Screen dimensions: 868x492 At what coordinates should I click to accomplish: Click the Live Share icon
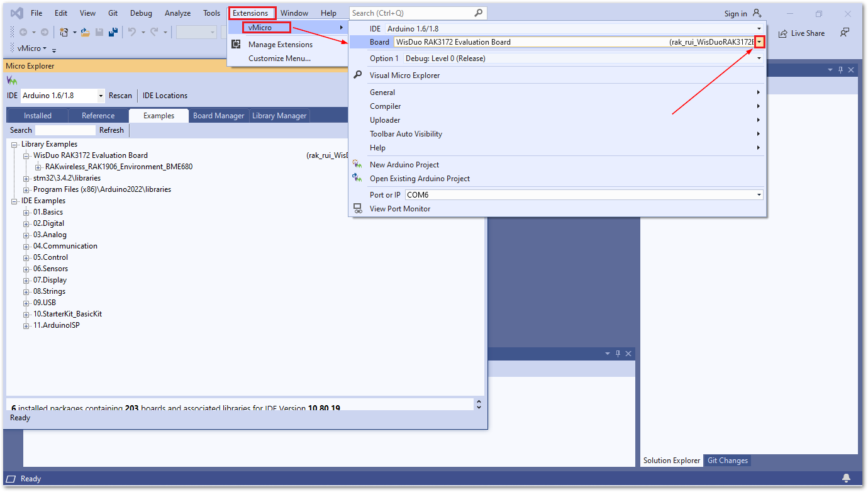tap(783, 33)
